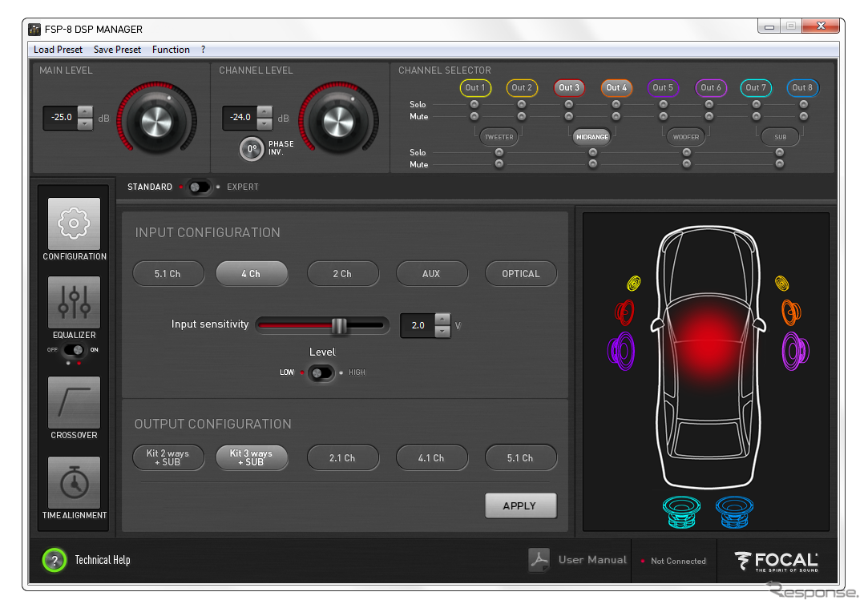Open the Time Alignment stopwatch panel
The height and width of the screenshot is (608, 868).
click(74, 482)
